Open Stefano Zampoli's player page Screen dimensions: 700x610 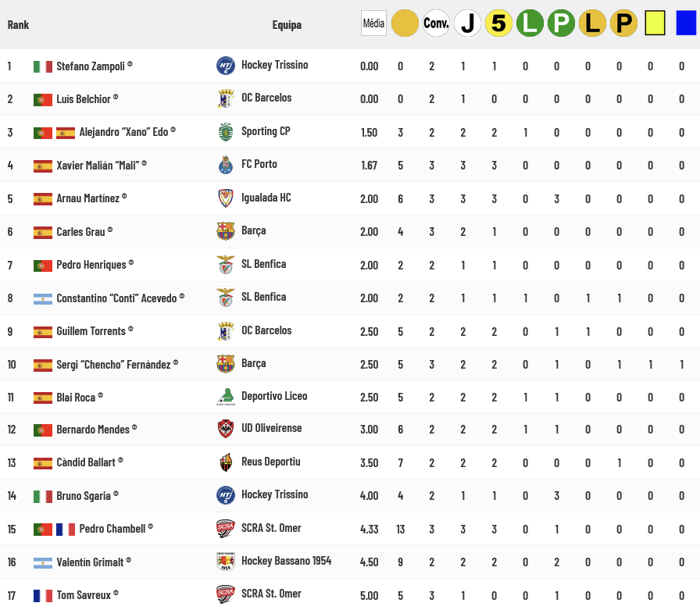click(90, 66)
